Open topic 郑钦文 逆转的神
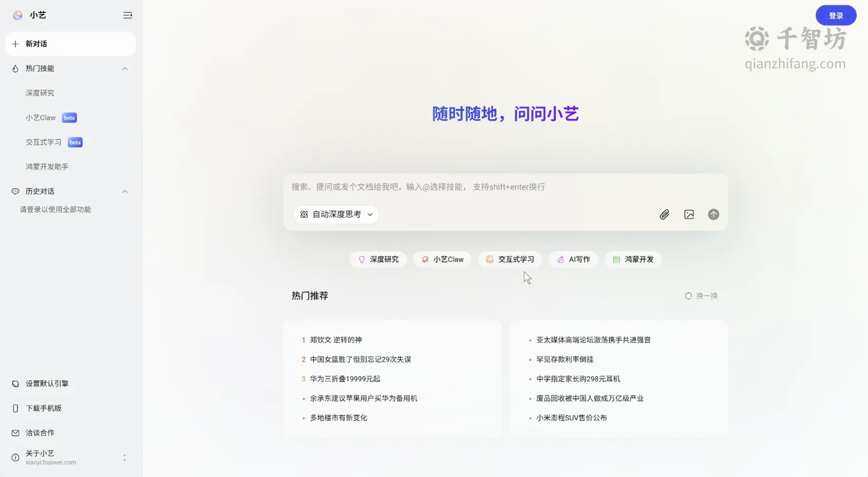This screenshot has height=477, width=868. [336, 340]
